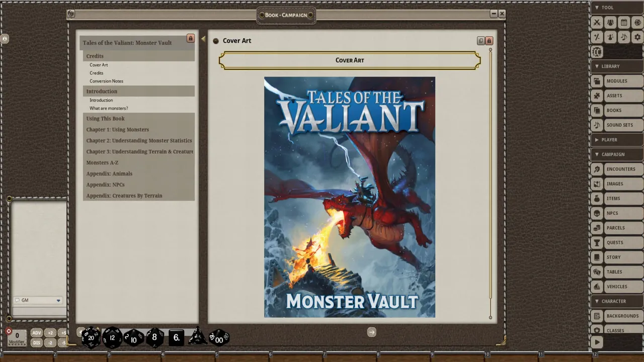Viewport: 644px width, 362px height.
Task: Pick the d8 die
Action: coord(154,337)
